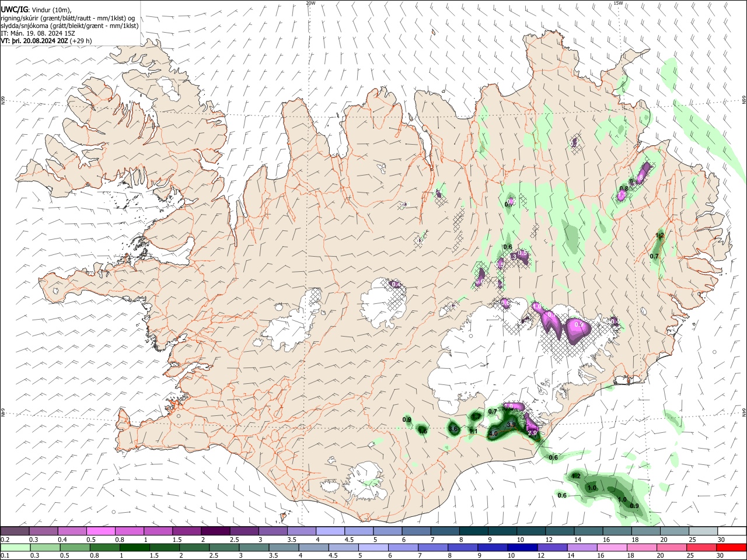Pick the light pink rain legend swatch at 16

[611, 547]
